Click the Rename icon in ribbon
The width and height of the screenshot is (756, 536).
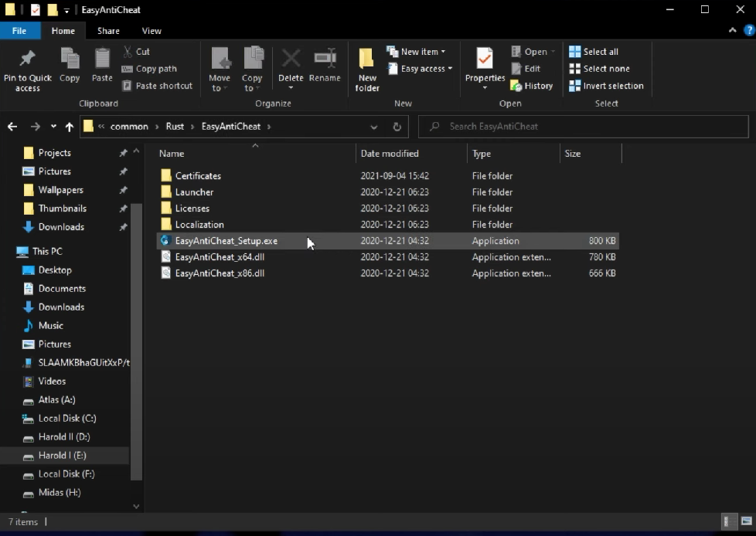coord(325,59)
